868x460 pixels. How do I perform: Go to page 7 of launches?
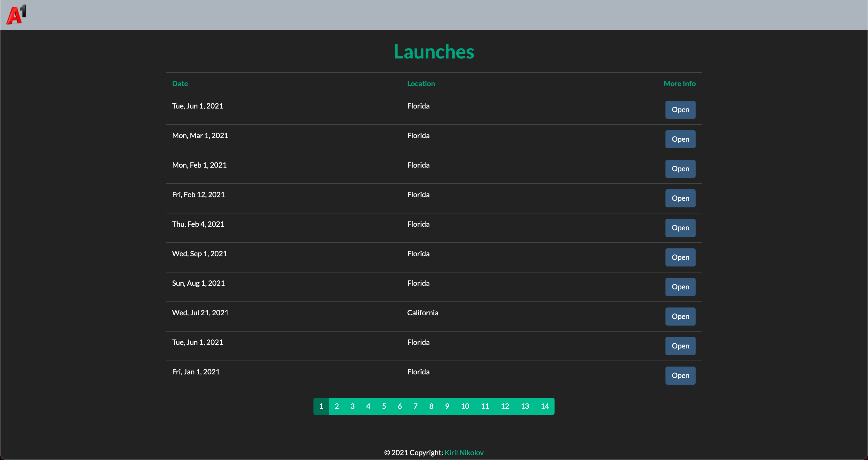pyautogui.click(x=416, y=406)
